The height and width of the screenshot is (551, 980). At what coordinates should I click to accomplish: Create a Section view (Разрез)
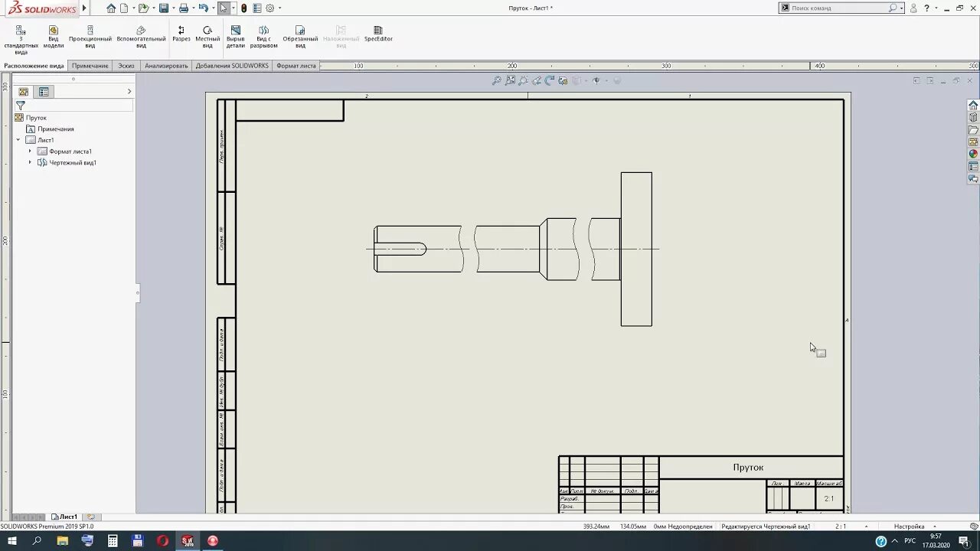tap(181, 34)
